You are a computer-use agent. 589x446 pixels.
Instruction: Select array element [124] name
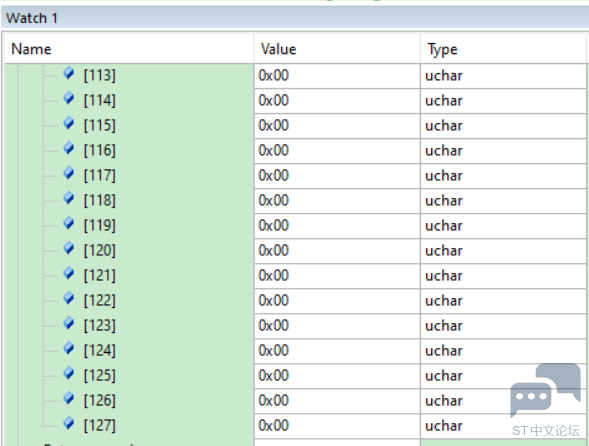100,350
